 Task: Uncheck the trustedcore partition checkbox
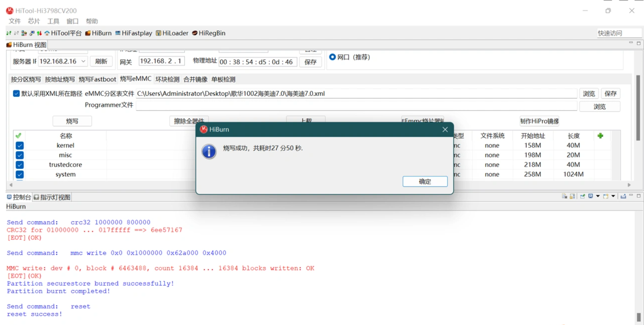tap(20, 165)
